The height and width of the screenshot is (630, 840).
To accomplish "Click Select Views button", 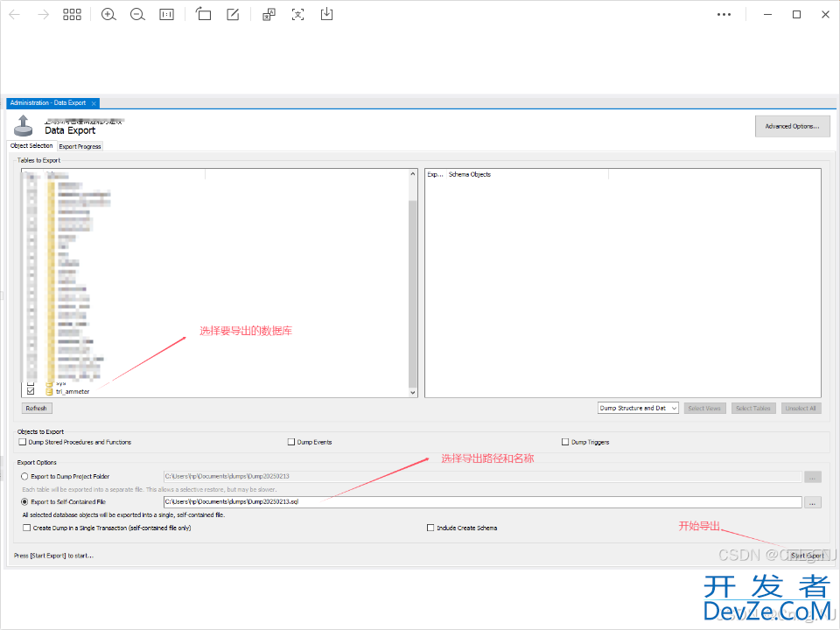I will coord(703,409).
